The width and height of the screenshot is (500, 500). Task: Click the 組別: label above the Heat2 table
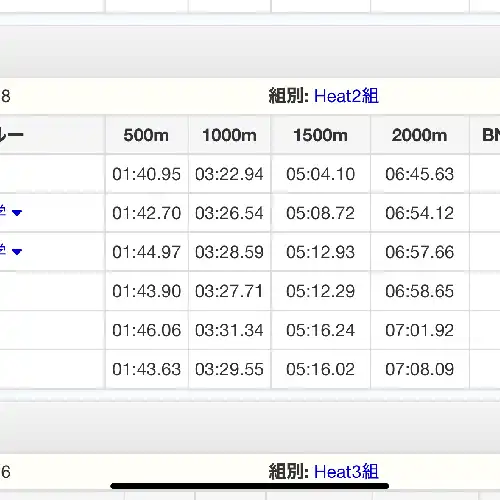click(289, 96)
